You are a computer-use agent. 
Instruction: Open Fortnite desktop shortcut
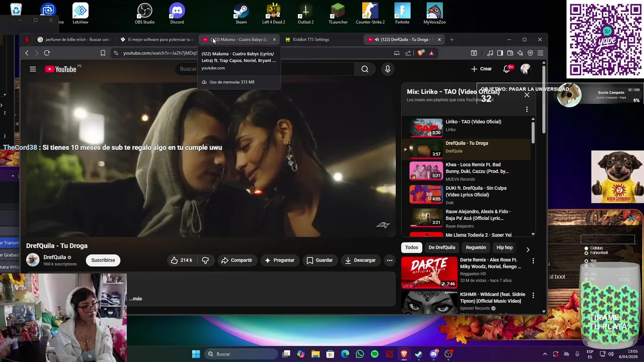click(402, 14)
